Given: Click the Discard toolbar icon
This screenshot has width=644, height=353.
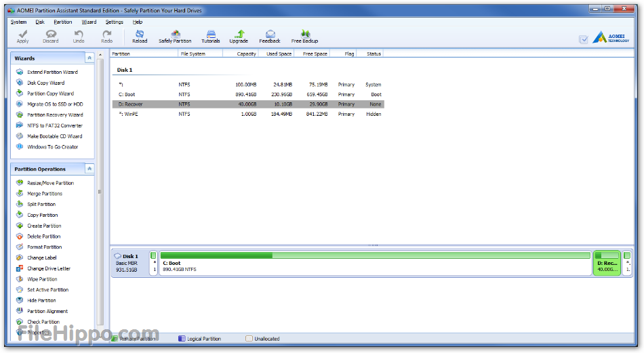Looking at the screenshot, I should click(x=51, y=34).
